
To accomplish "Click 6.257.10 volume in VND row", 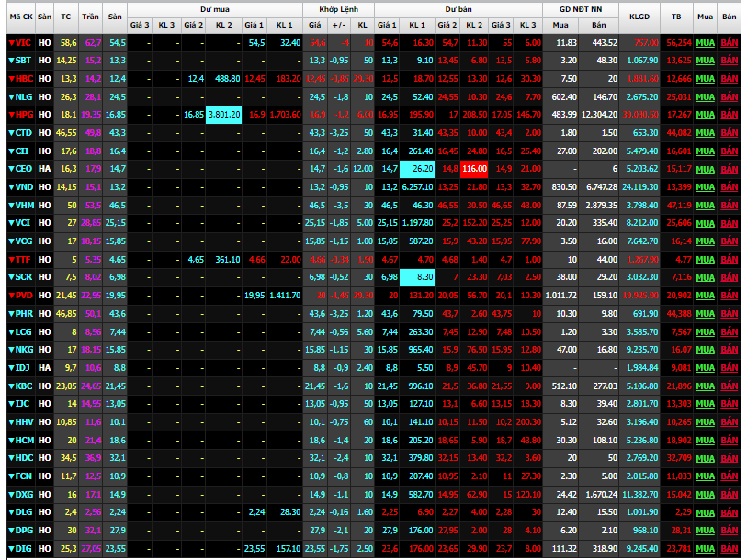I will (418, 187).
